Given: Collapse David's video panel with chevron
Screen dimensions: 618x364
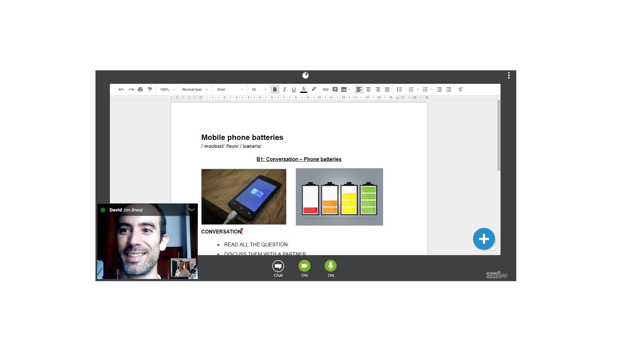Looking at the screenshot, I should [192, 210].
